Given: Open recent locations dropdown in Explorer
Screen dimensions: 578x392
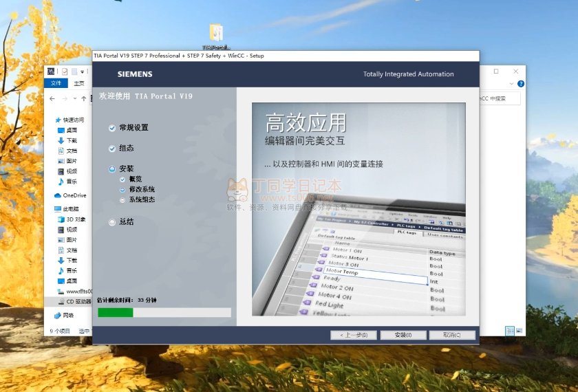Looking at the screenshot, I should tap(75, 99).
